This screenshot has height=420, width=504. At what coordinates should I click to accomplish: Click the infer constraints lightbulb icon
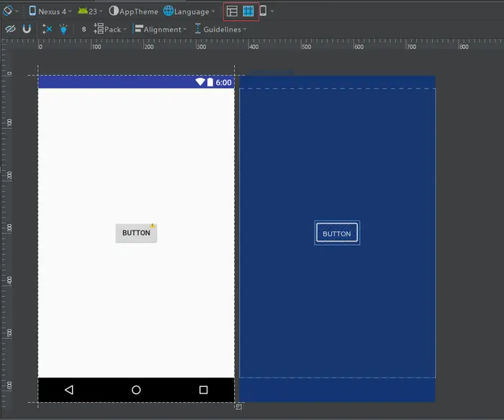63,30
